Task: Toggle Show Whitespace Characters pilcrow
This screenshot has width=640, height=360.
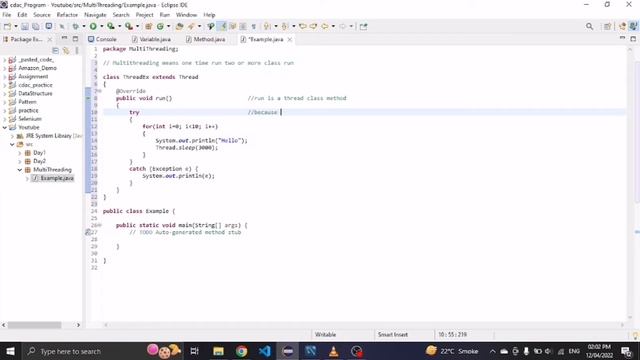Action: 253,27
